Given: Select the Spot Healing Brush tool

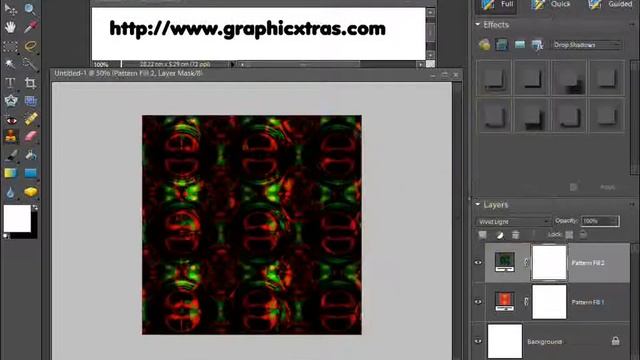Looking at the screenshot, I should (30, 119).
